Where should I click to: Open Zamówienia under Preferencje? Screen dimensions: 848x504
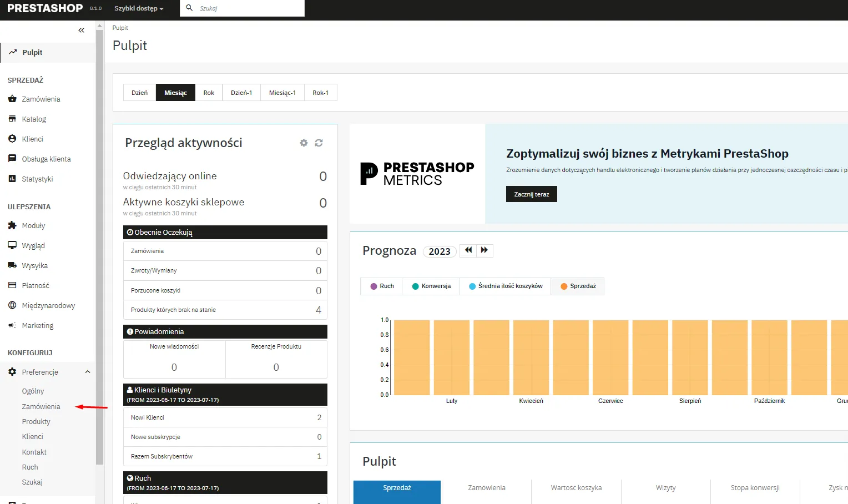click(x=41, y=407)
